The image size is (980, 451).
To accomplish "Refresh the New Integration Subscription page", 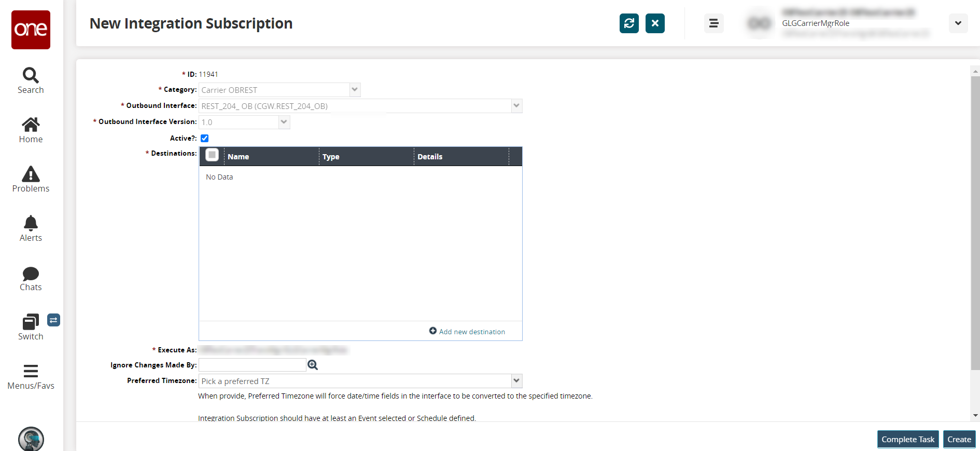I will tap(629, 23).
